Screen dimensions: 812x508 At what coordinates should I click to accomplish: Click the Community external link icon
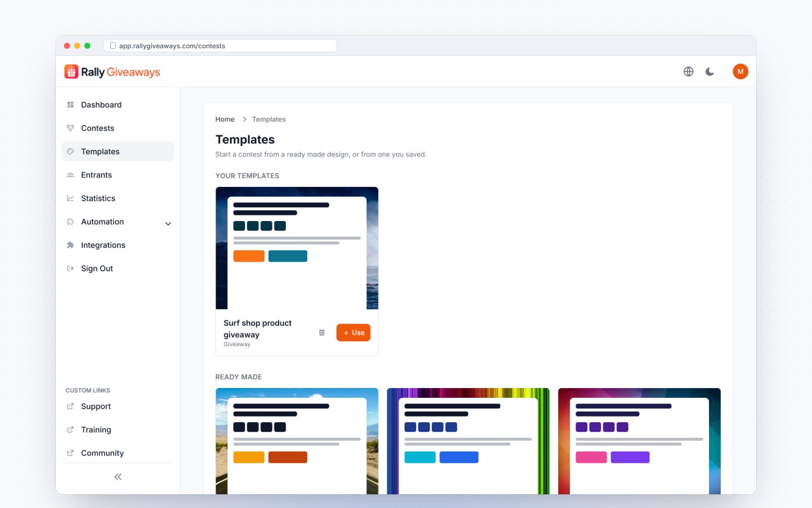(71, 453)
